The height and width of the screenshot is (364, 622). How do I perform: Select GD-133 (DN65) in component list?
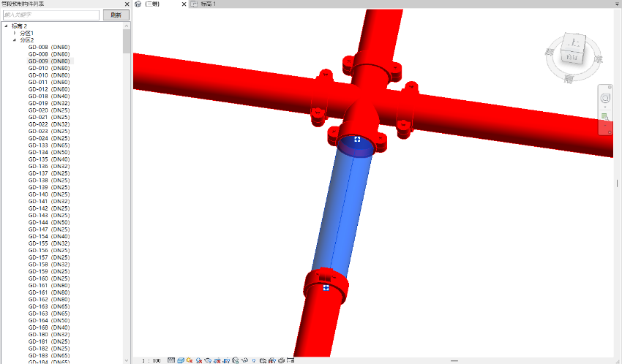[x=49, y=145]
